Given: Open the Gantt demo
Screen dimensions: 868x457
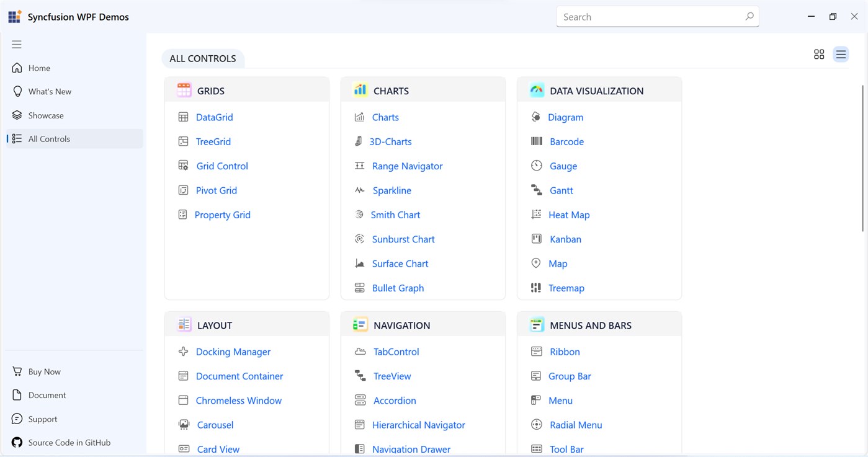Looking at the screenshot, I should pyautogui.click(x=562, y=190).
